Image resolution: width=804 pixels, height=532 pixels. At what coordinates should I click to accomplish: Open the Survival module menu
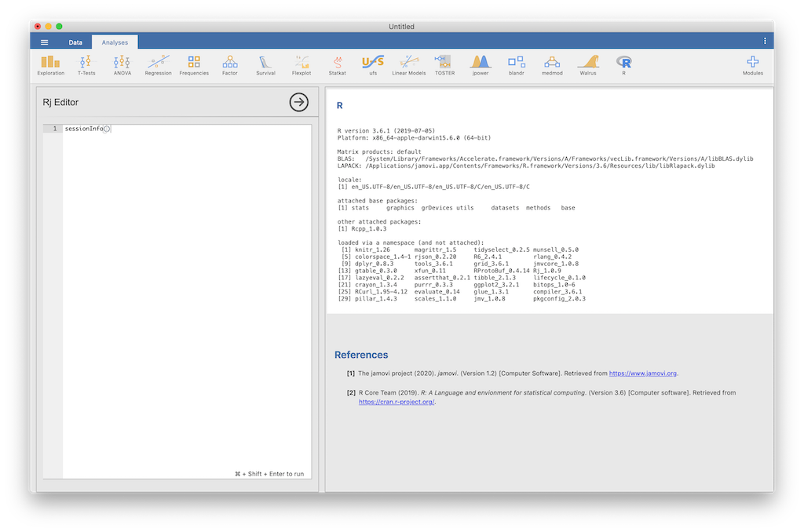point(265,66)
